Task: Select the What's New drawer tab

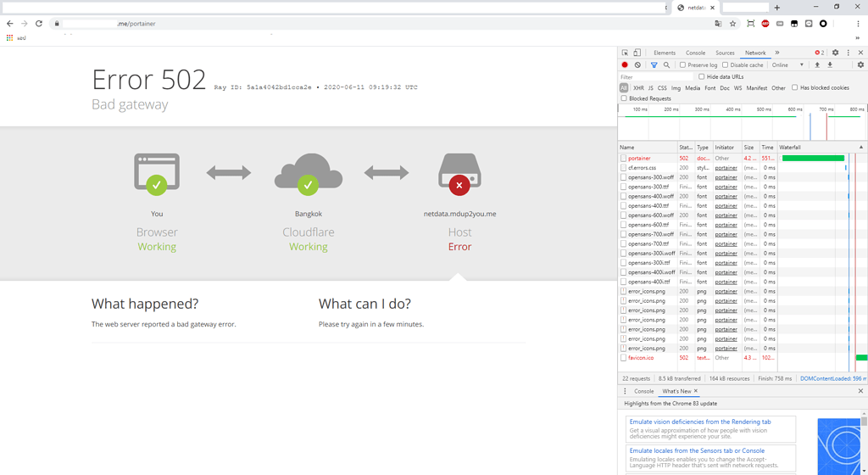Action: [x=676, y=391]
